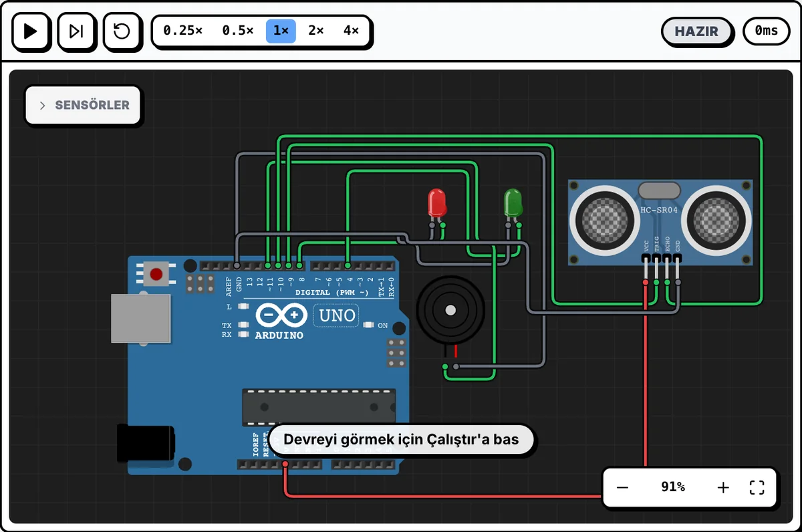
Task: Toggle fullscreen canvas view
Action: [757, 487]
